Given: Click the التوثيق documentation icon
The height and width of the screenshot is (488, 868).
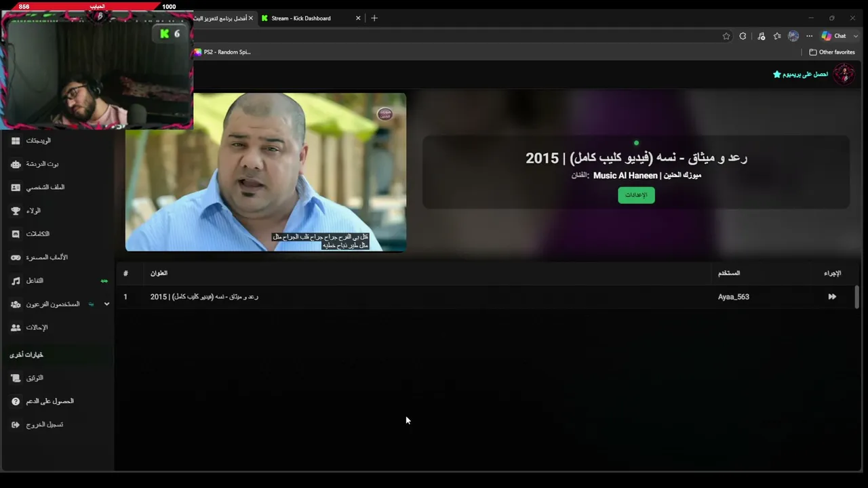Looking at the screenshot, I should pyautogui.click(x=16, y=378).
